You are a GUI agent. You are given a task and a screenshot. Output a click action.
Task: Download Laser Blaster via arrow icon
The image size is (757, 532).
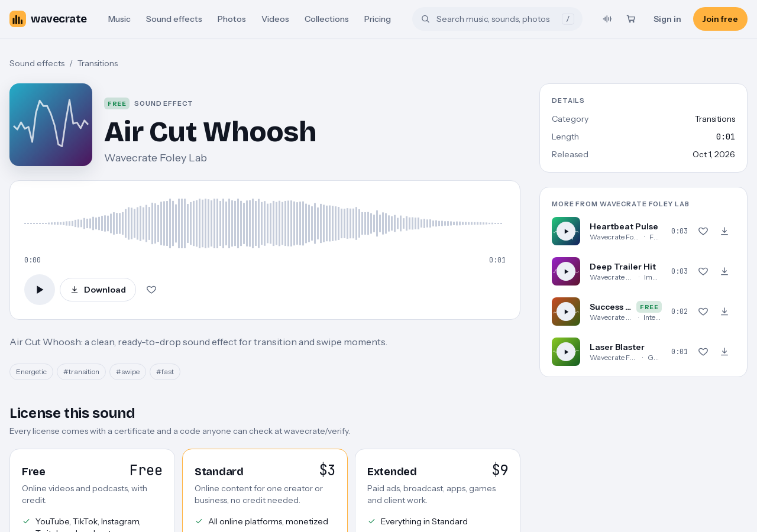tap(724, 352)
